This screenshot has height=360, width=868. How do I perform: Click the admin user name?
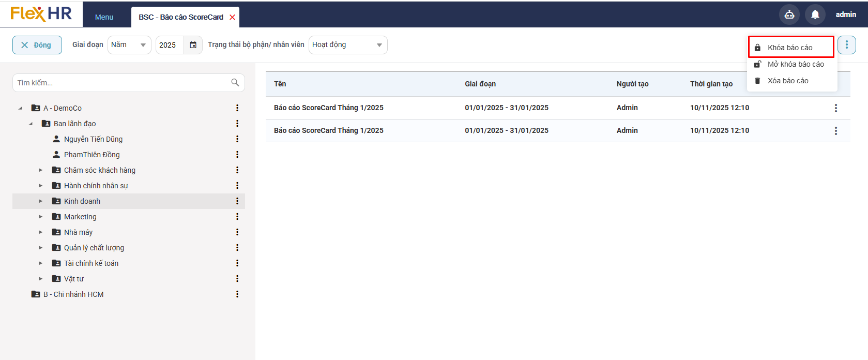tap(846, 14)
